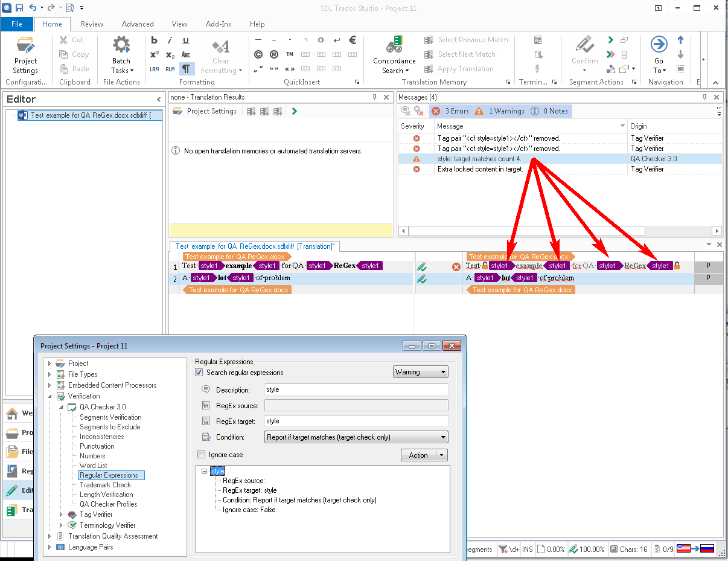Click green arrow in Translation Results toolbar

coord(294,111)
